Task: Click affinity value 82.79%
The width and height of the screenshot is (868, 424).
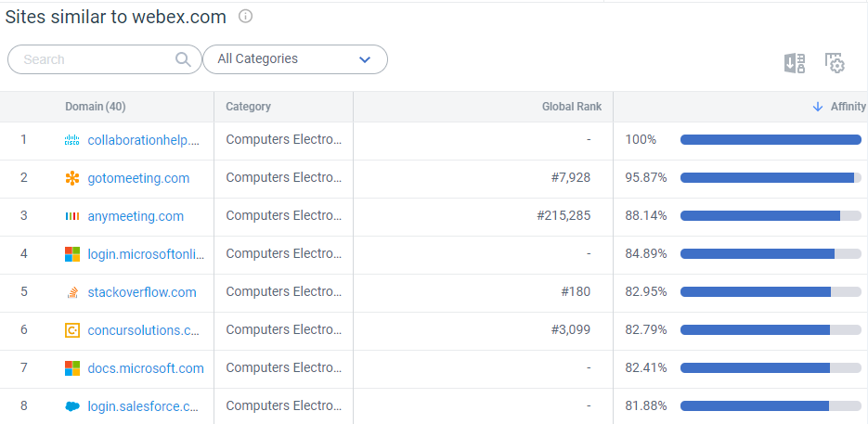Action: point(646,330)
